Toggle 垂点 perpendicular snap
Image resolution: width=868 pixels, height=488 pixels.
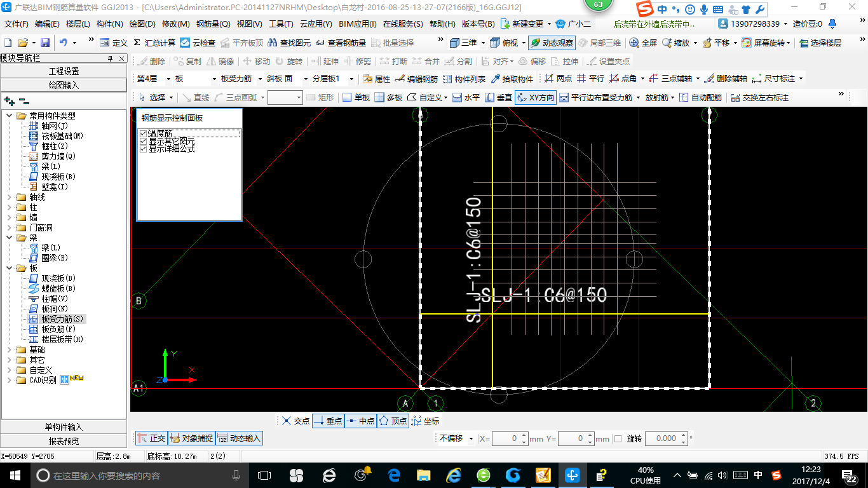328,421
